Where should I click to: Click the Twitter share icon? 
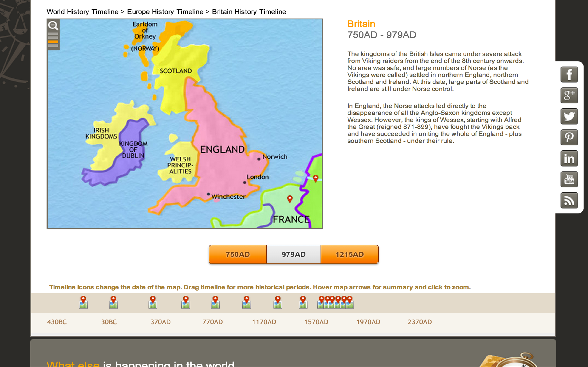tap(569, 116)
